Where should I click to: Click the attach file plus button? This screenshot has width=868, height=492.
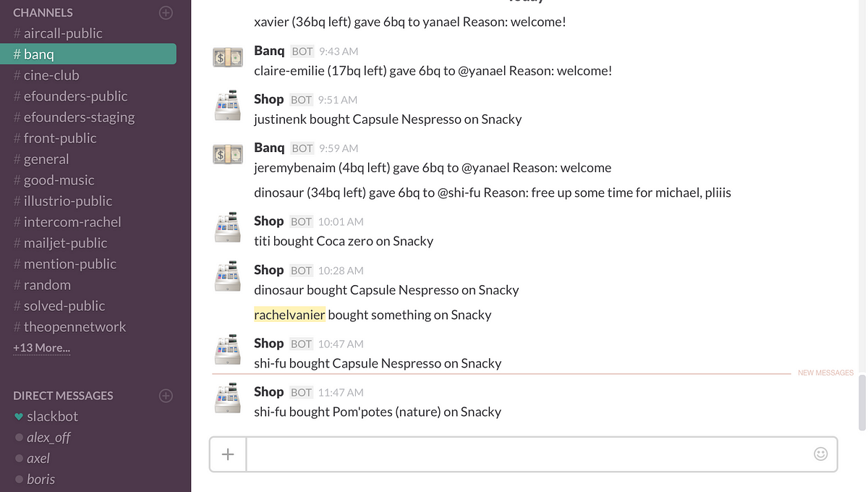[x=228, y=454]
